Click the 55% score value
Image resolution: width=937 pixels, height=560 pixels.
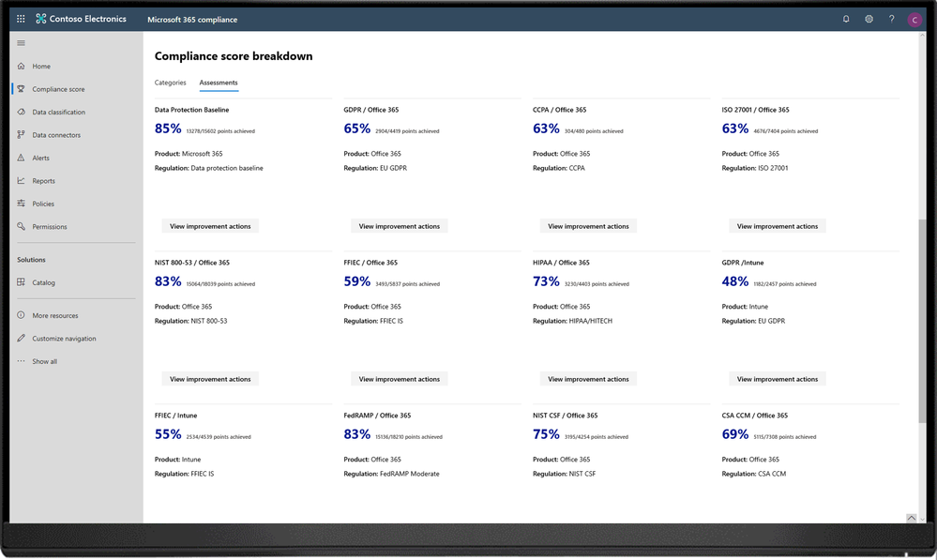pyautogui.click(x=168, y=434)
